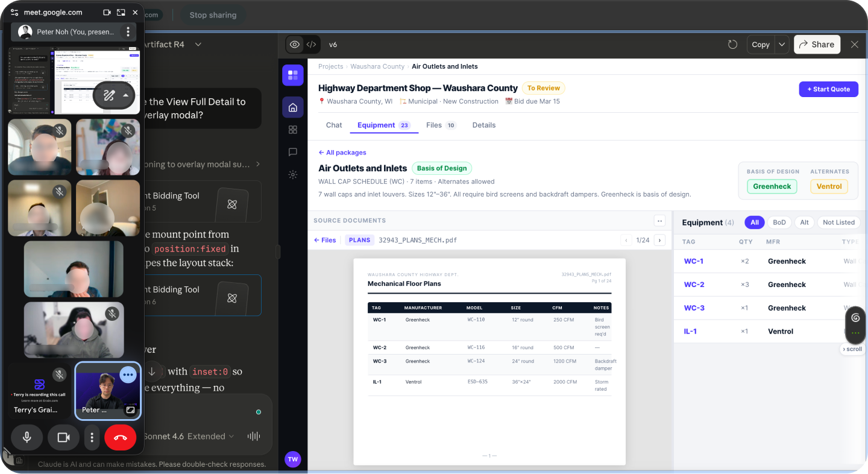Return Meet picture-in-picture to its tab
This screenshot has height=474, width=868.
click(x=121, y=12)
